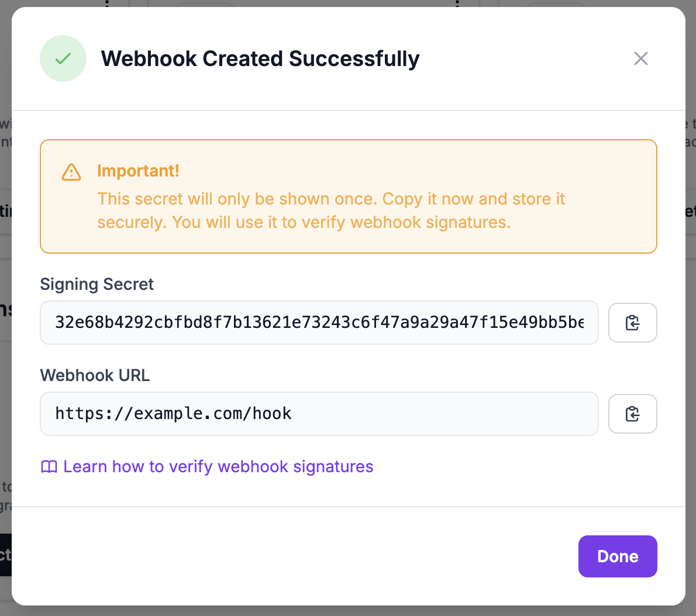Copy the Signing Secret using its copy icon
696x616 pixels.
632,323
